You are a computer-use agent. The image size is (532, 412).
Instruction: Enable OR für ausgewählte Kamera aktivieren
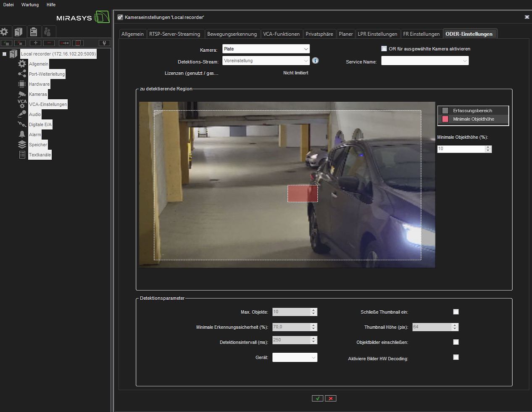(384, 49)
